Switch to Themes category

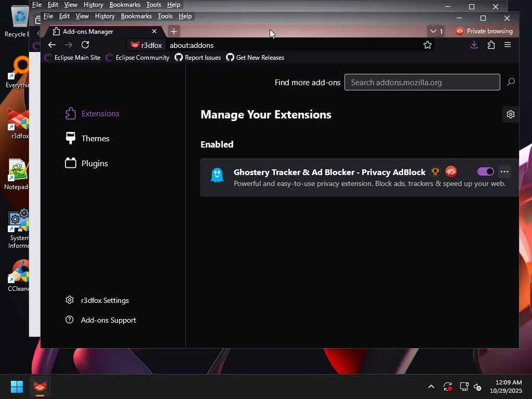[x=87, y=138]
